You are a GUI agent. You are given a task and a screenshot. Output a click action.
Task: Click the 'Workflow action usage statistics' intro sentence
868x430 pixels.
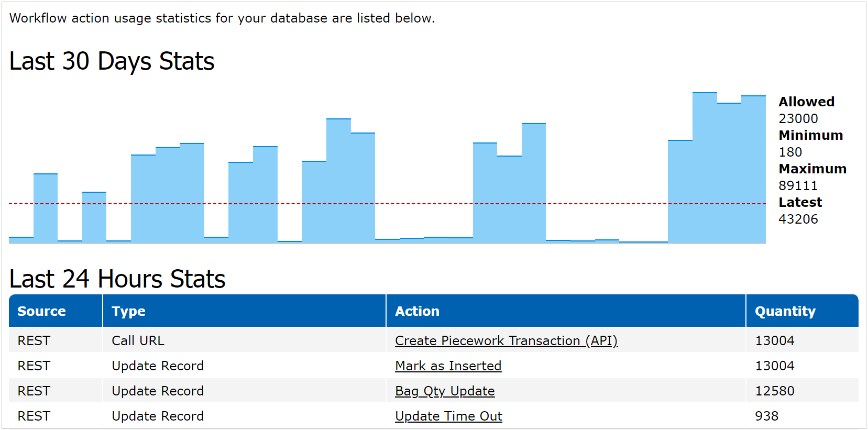pos(222,18)
